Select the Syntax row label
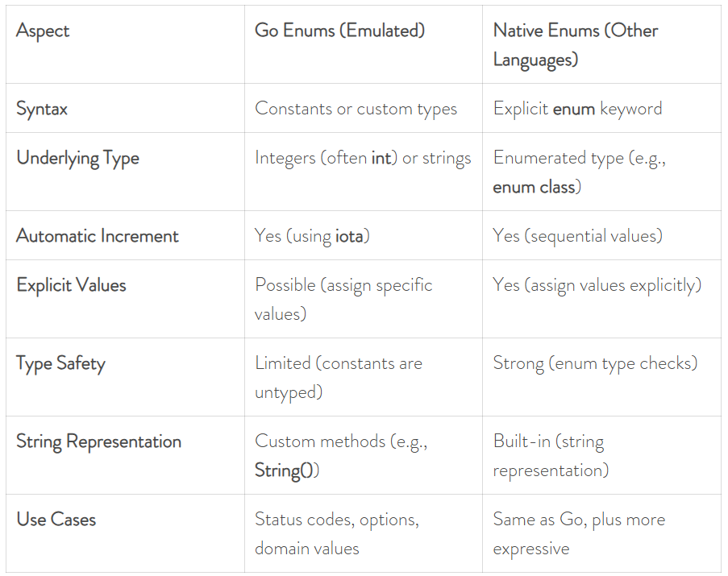 [125, 108]
